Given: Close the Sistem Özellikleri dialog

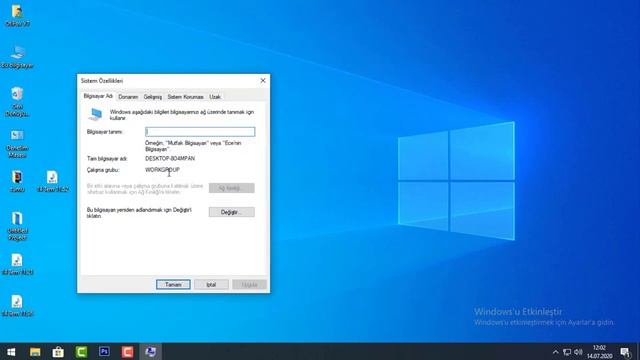Looking at the screenshot, I should click(263, 81).
